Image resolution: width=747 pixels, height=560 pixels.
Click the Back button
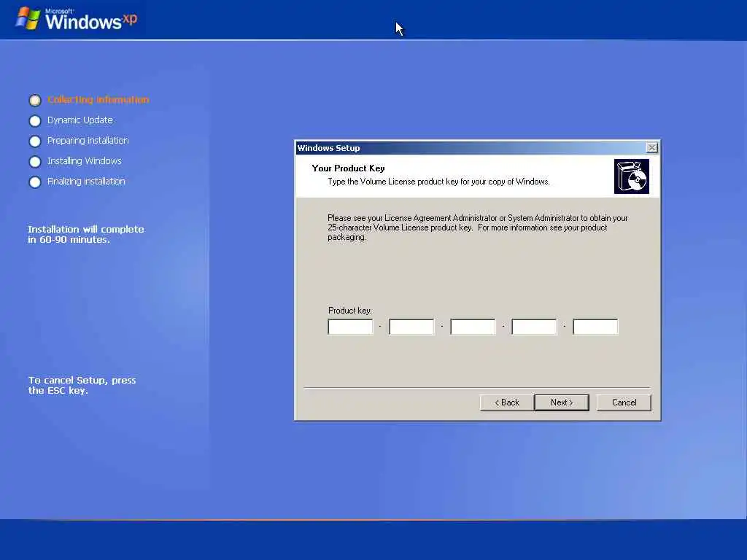coord(507,402)
